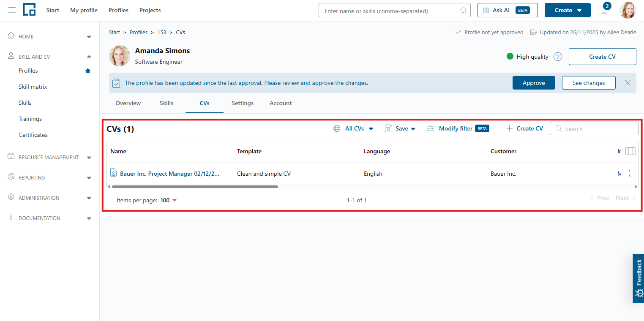Switch to the Overview tab

click(128, 103)
